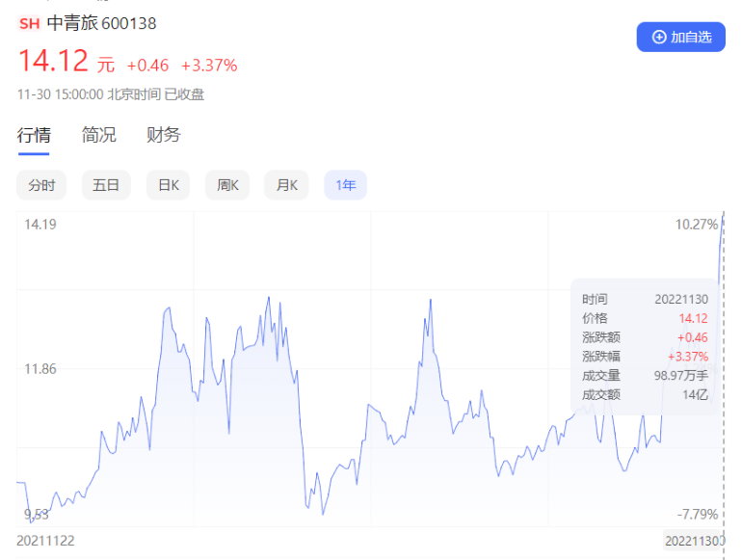Click the SH market badge icon

pyautogui.click(x=29, y=23)
